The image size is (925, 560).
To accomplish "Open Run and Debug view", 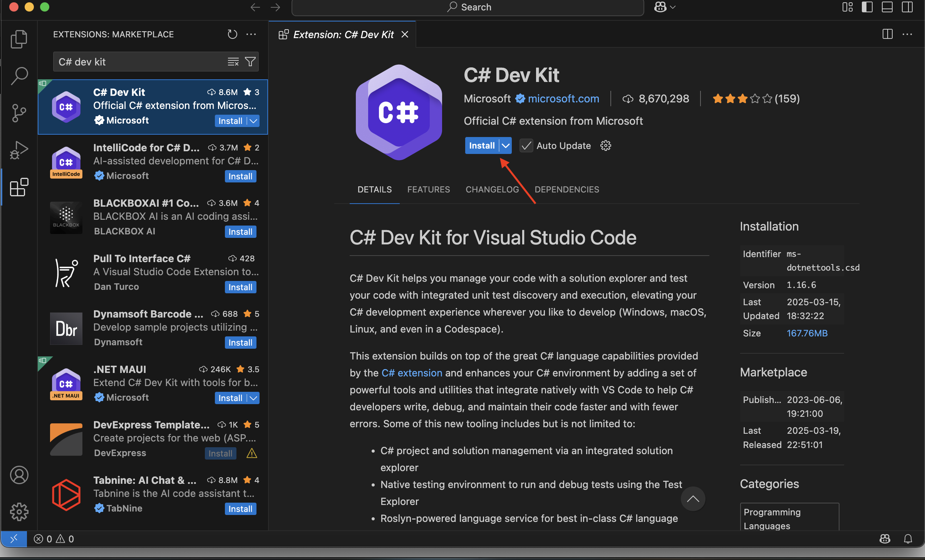I will click(19, 150).
